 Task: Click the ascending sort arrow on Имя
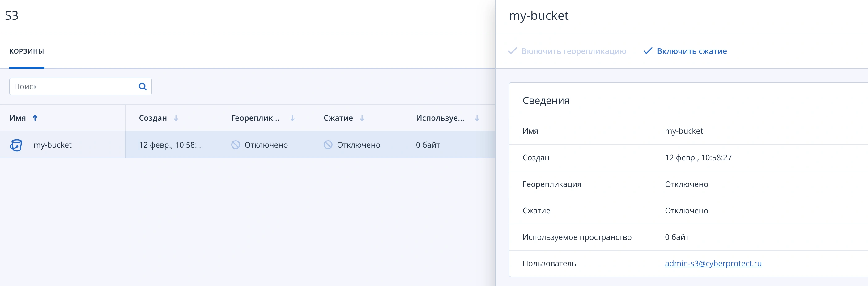tap(35, 118)
